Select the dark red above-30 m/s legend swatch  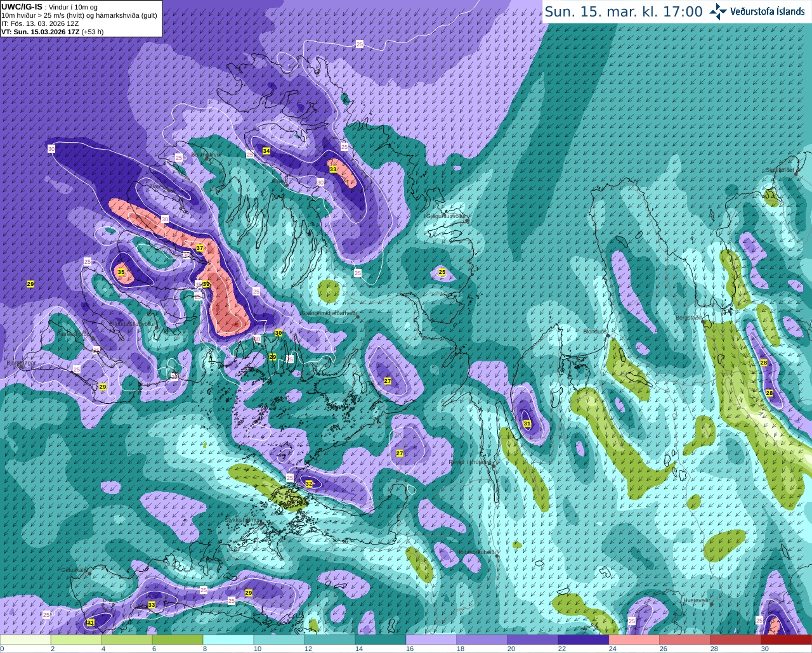787,640
